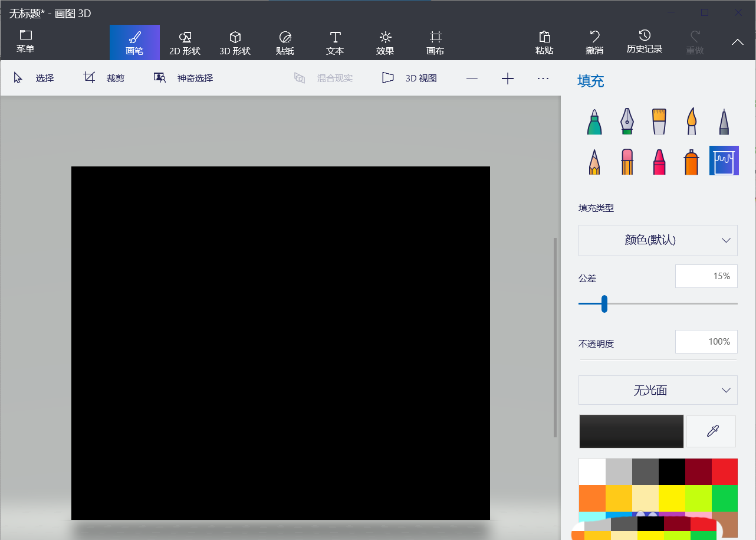Image resolution: width=756 pixels, height=540 pixels.
Task: Select the Pixel pen tool
Action: [x=724, y=122]
